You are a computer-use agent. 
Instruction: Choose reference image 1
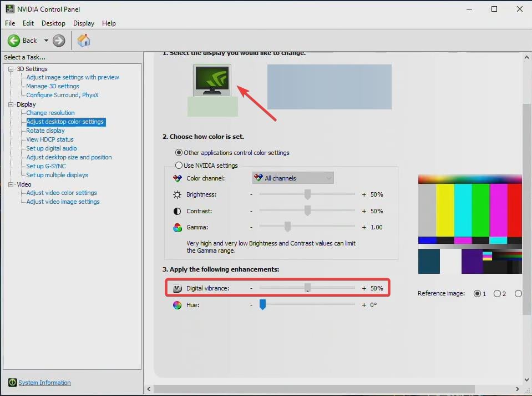pos(478,293)
